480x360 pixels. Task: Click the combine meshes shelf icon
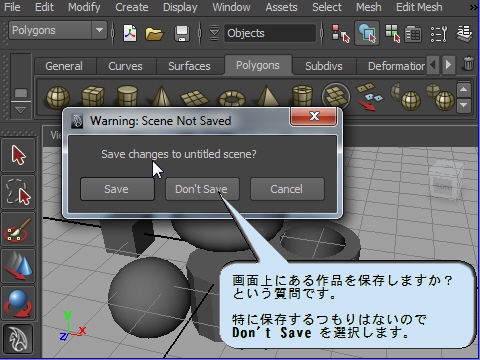405,97
